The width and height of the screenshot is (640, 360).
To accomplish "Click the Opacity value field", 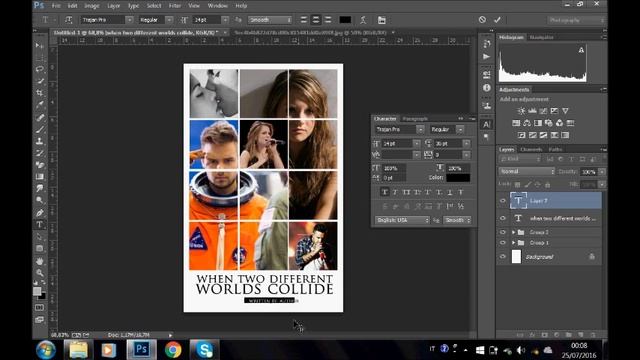I will click(589, 172).
